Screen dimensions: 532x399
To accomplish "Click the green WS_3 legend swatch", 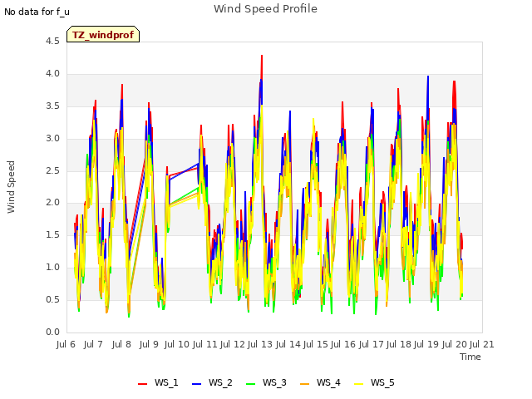I will 250,383.
